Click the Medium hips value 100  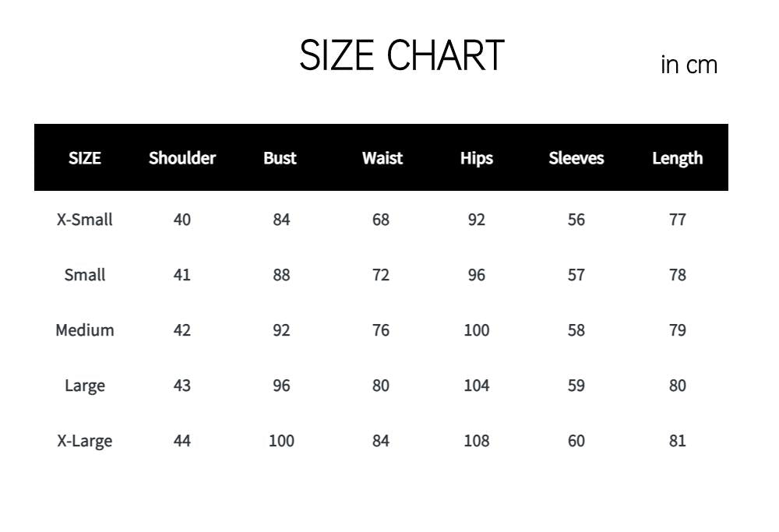(477, 330)
